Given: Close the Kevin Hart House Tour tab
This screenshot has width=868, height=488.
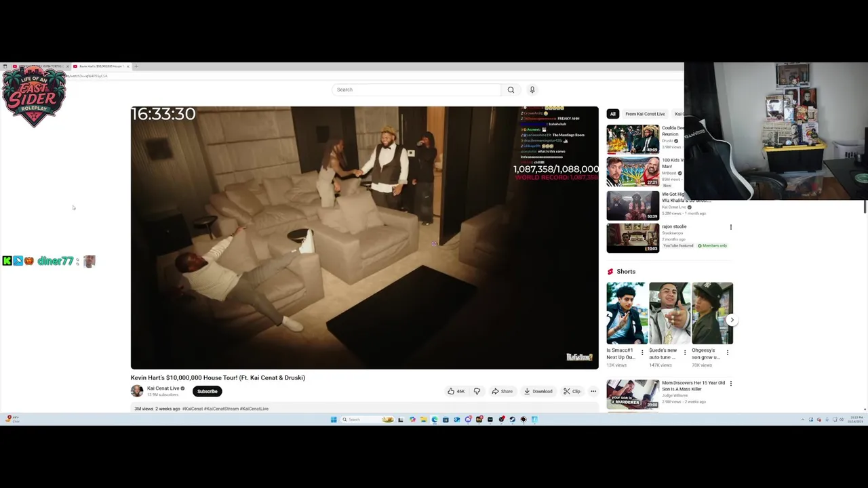Looking at the screenshot, I should click(x=127, y=66).
